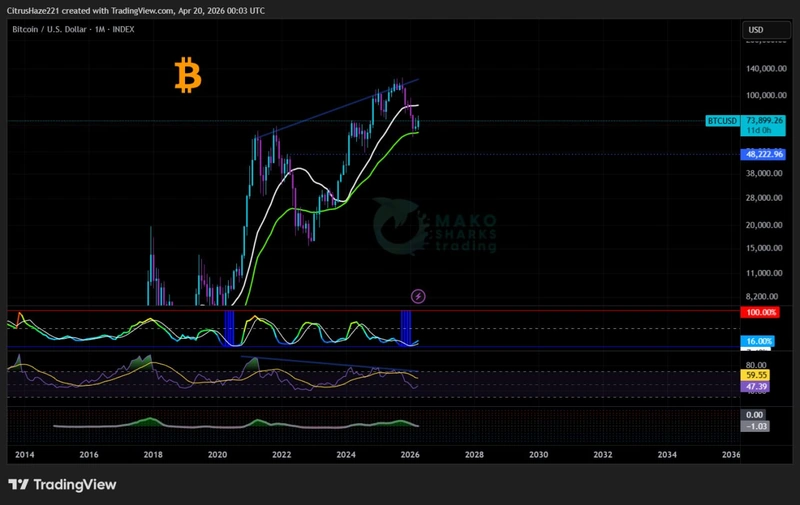Click the 0.00 indicator scale label
Viewport: 800px width, 505px height.
tap(755, 414)
